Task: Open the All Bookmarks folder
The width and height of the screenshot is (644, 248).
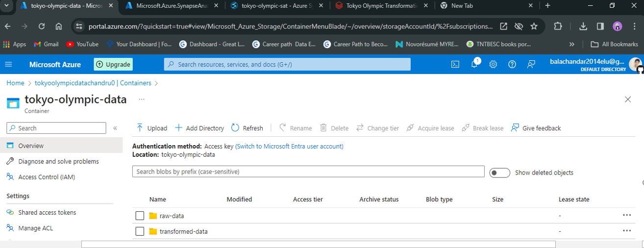Action: [x=615, y=44]
